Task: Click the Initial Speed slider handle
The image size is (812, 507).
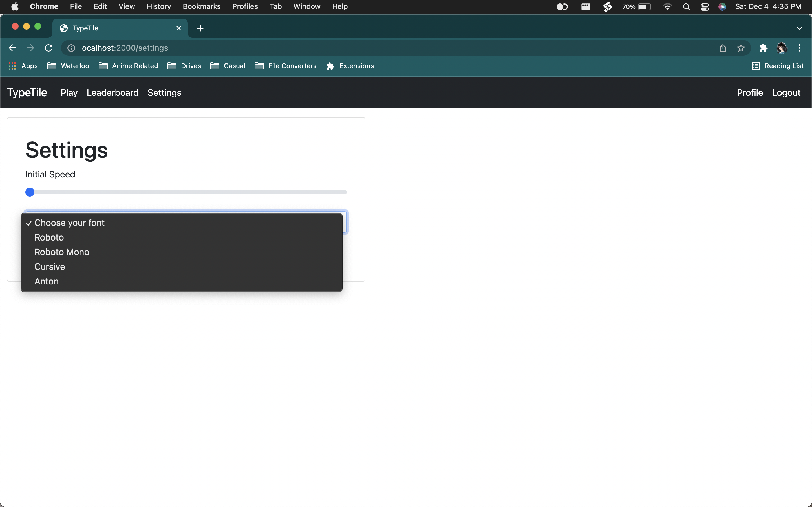Action: click(x=30, y=192)
